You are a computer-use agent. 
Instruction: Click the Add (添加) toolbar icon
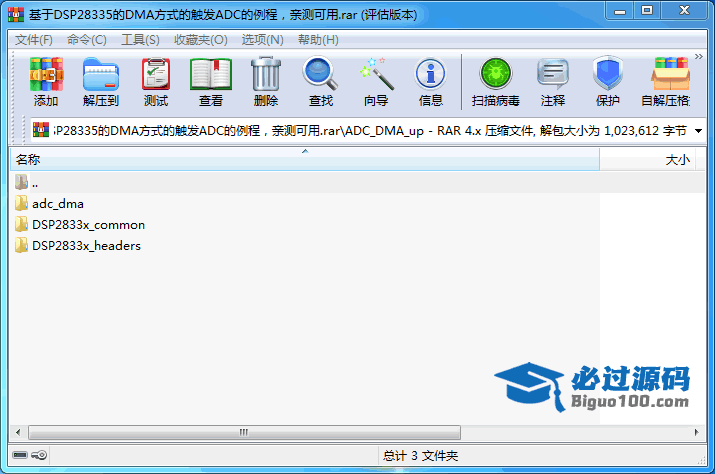click(x=46, y=82)
